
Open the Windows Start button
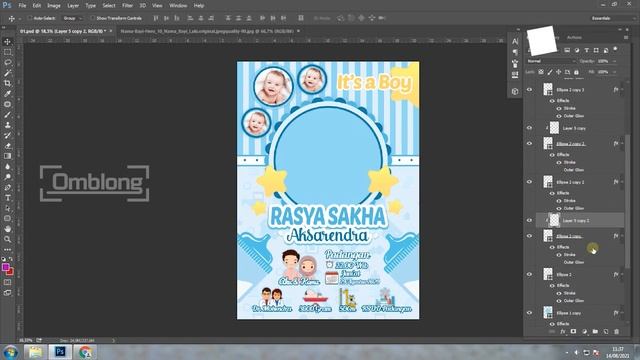10,352
